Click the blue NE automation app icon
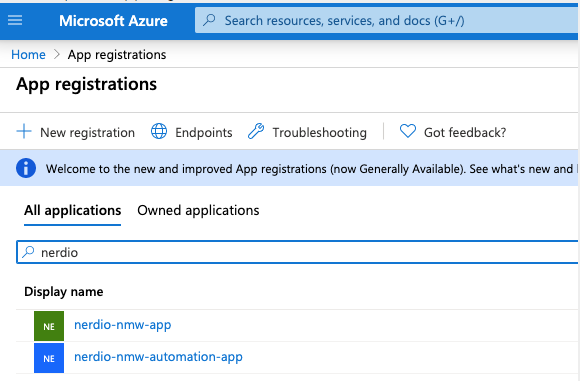Viewport: 580px width, 381px height. (49, 358)
